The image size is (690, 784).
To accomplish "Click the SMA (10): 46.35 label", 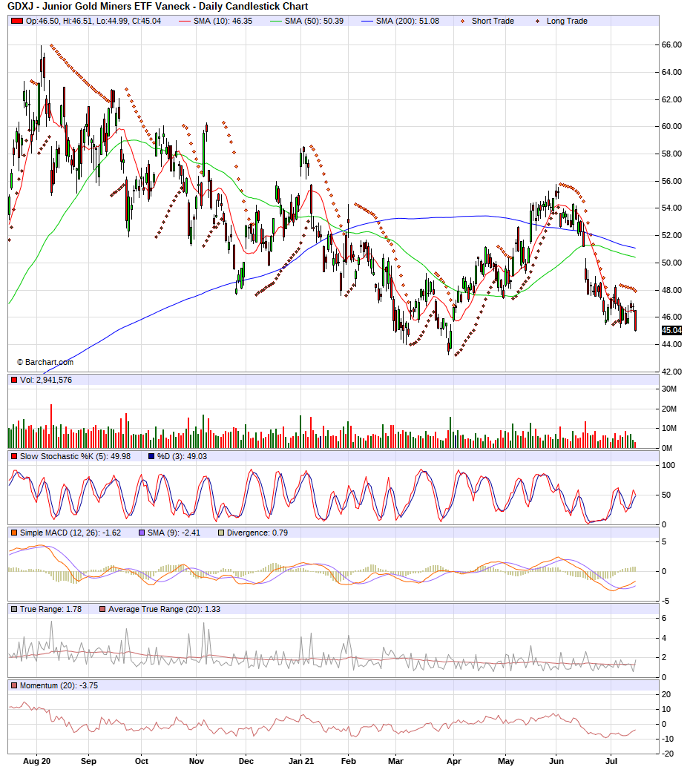I will coord(223,21).
